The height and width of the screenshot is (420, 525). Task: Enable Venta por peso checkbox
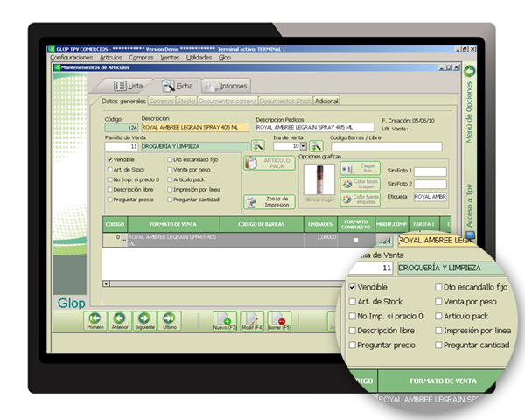pos(170,170)
